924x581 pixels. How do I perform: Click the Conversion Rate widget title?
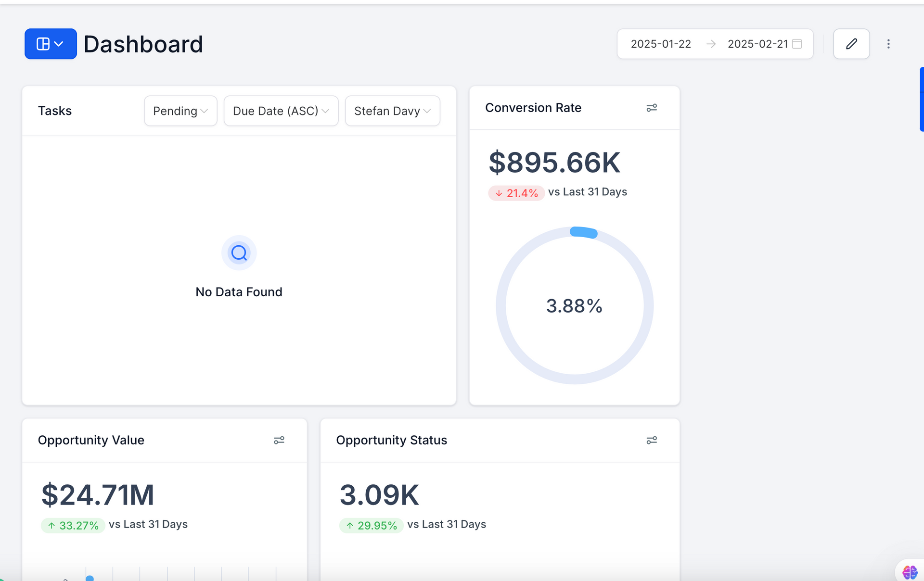click(533, 108)
